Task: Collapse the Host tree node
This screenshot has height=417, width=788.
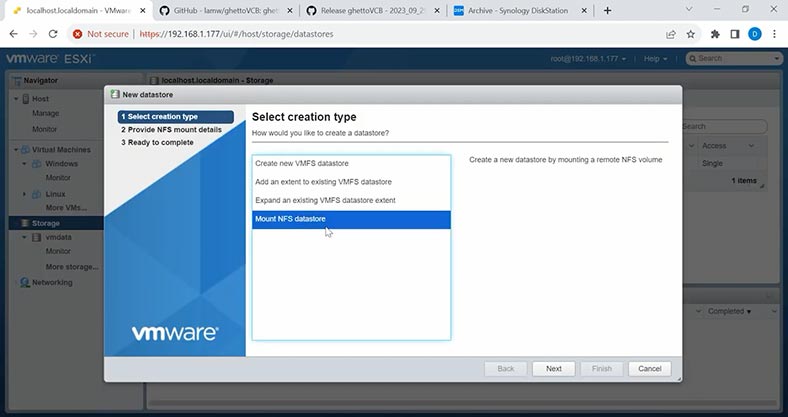Action: coord(16,99)
